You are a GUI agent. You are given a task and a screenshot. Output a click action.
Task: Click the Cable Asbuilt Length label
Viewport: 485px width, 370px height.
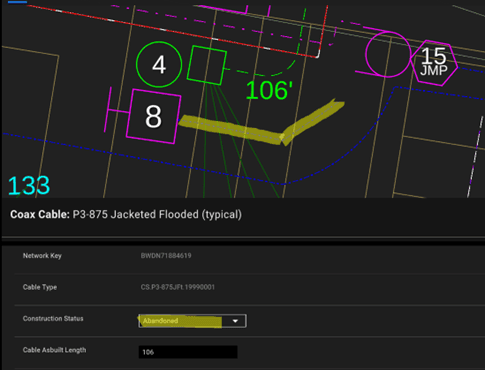(55, 350)
